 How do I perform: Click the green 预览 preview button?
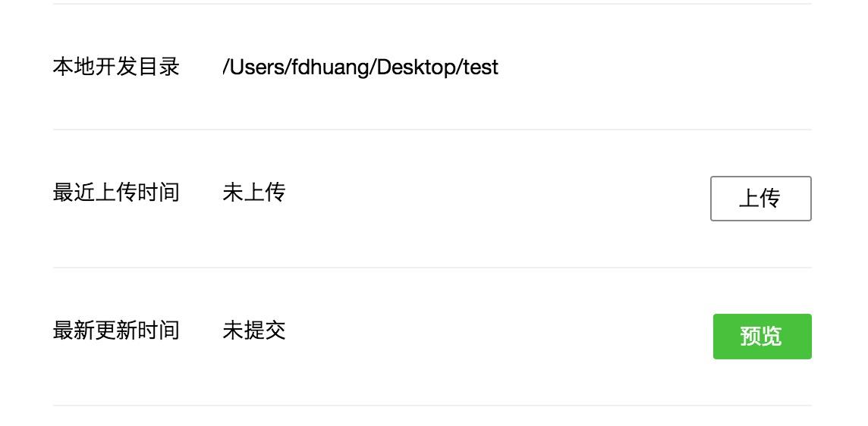[763, 337]
